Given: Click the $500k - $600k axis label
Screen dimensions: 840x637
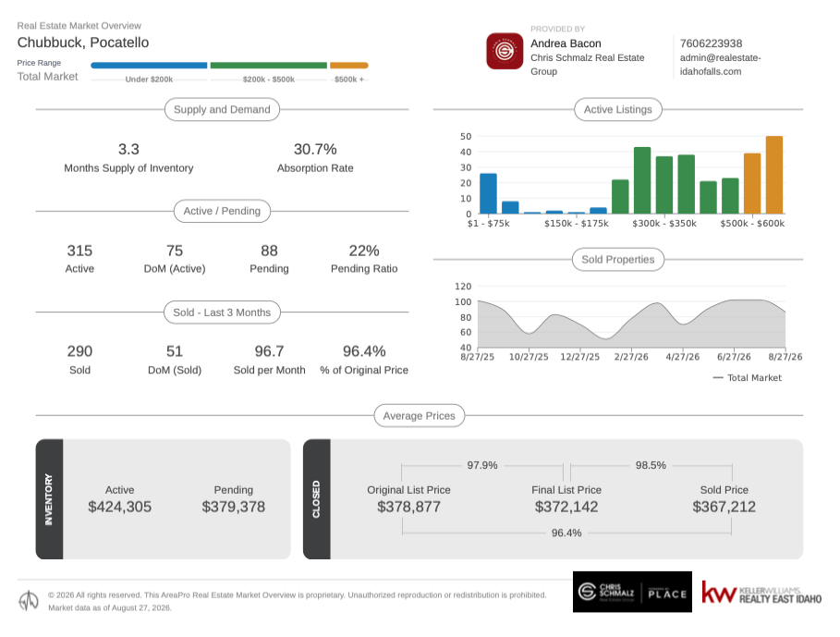Looking at the screenshot, I should [x=752, y=224].
